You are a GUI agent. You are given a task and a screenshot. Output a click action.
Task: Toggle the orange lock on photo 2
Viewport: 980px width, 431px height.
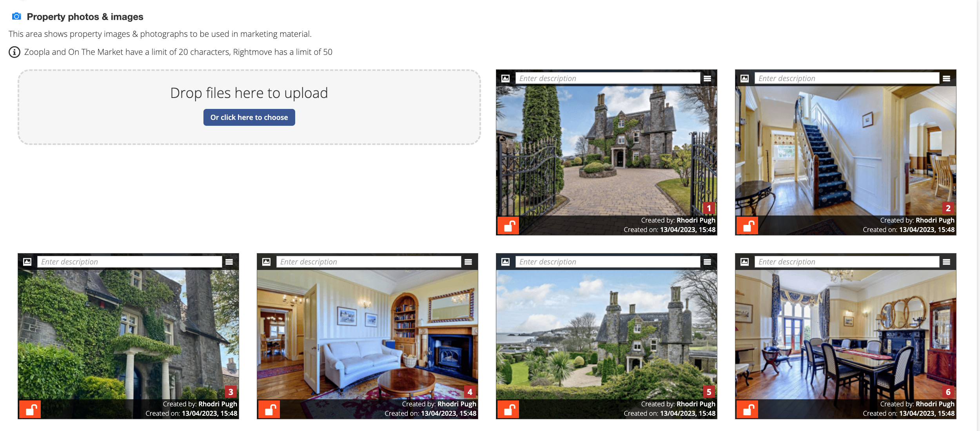click(x=748, y=226)
